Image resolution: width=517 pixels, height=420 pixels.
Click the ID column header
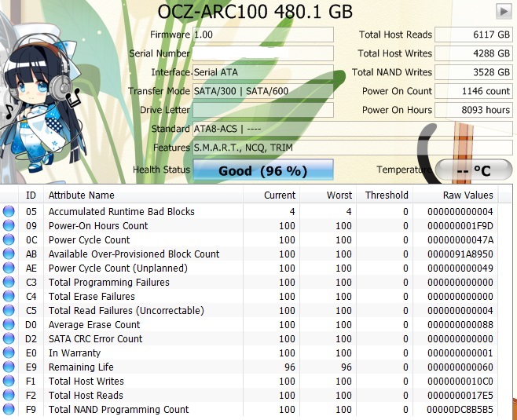(31, 195)
